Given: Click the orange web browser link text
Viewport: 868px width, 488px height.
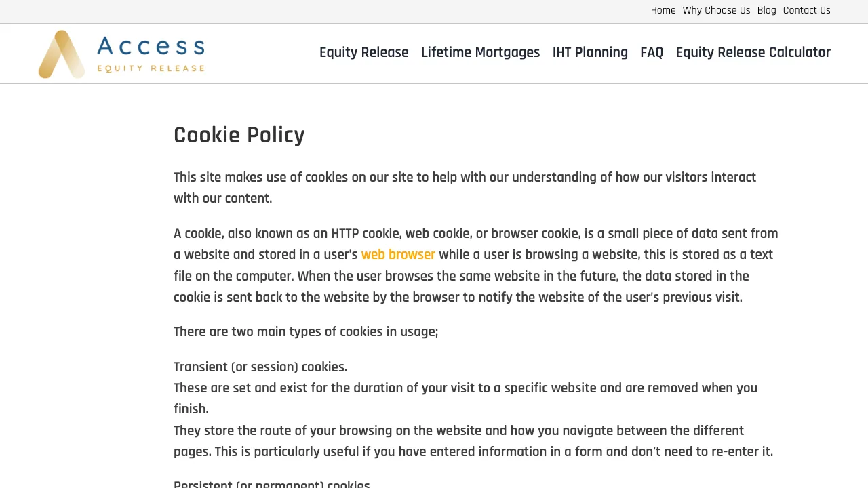Looking at the screenshot, I should click(x=398, y=255).
